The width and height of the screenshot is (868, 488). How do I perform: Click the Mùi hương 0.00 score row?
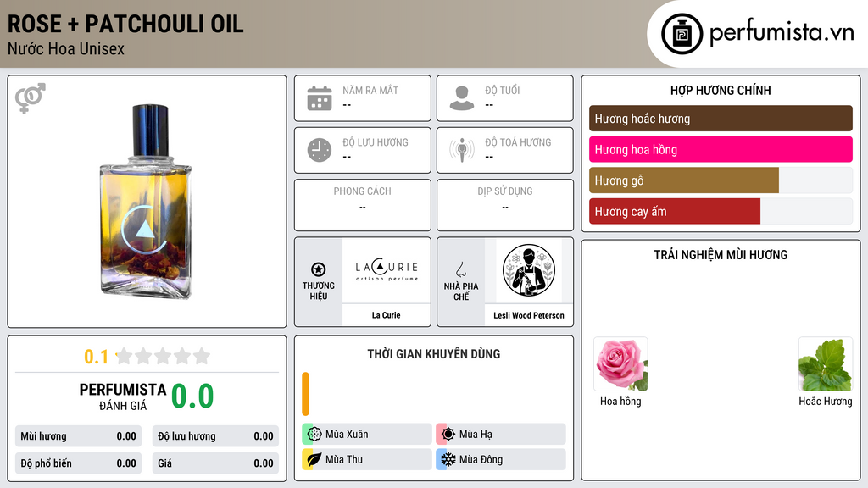tap(78, 436)
